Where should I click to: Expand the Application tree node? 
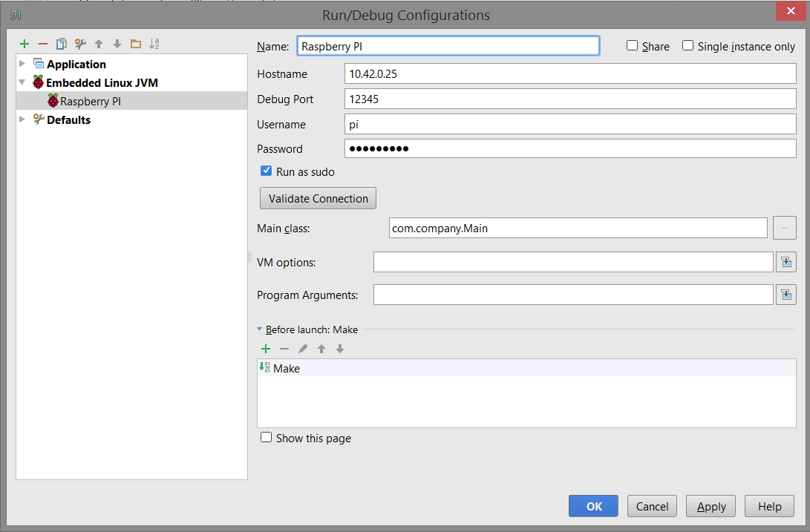[22, 64]
